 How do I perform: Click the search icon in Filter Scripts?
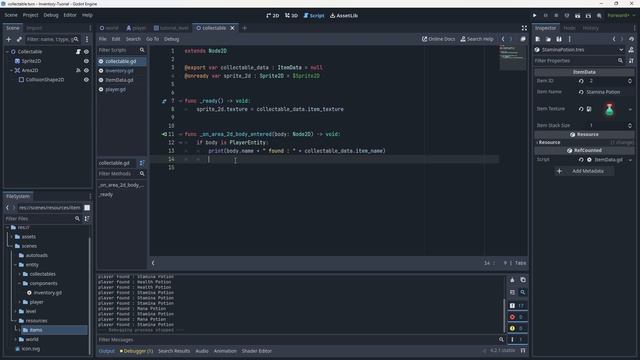142,50
